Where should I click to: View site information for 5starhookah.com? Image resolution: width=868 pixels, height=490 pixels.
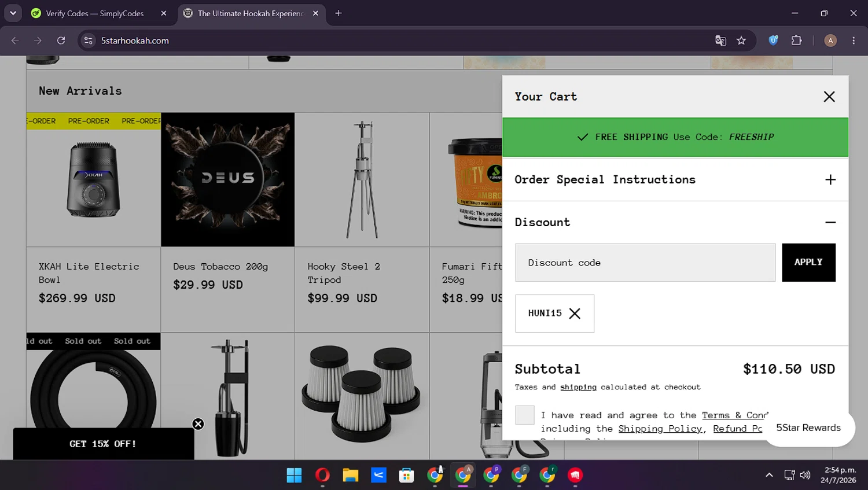tap(88, 40)
